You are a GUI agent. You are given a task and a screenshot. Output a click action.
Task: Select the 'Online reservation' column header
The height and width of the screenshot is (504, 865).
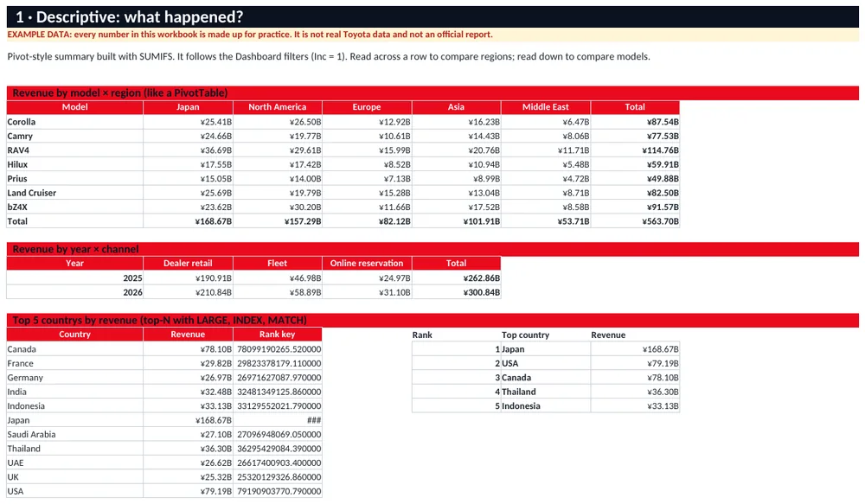tap(367, 263)
